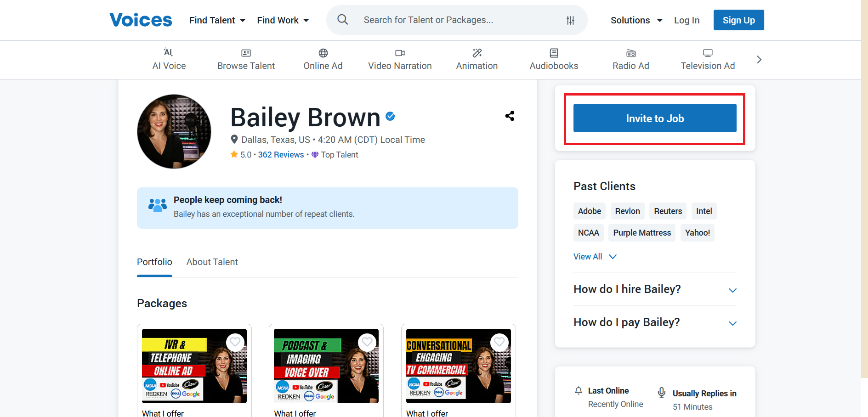
Task: Share Bailey Brown's profile
Action: click(510, 116)
